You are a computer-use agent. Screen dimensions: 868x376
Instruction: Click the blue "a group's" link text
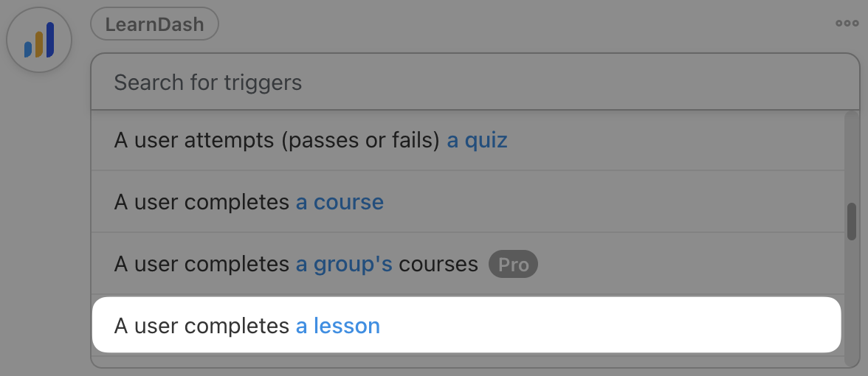pos(344,264)
